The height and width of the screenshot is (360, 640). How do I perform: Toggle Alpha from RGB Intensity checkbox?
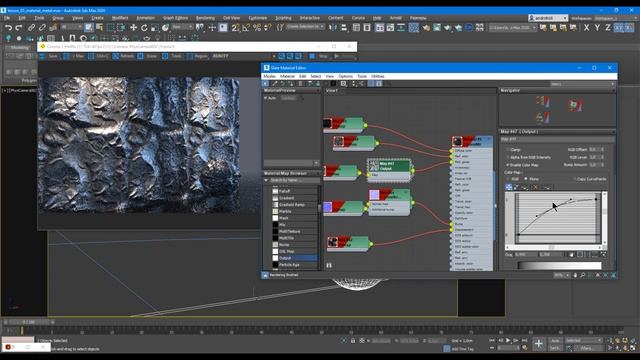(509, 157)
